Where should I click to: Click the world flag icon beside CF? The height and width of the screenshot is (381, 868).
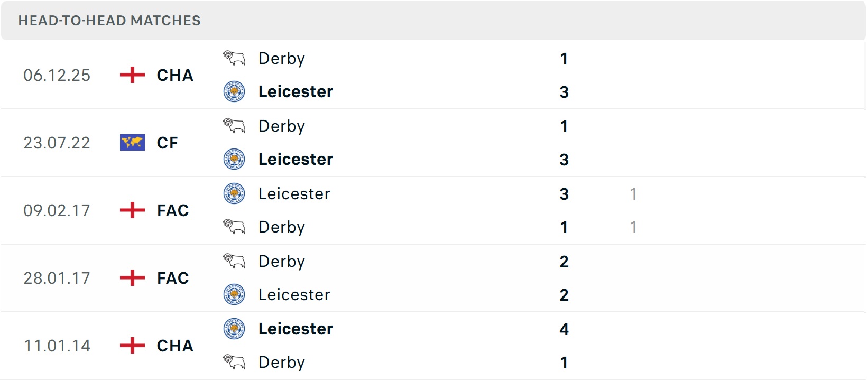[x=132, y=143]
